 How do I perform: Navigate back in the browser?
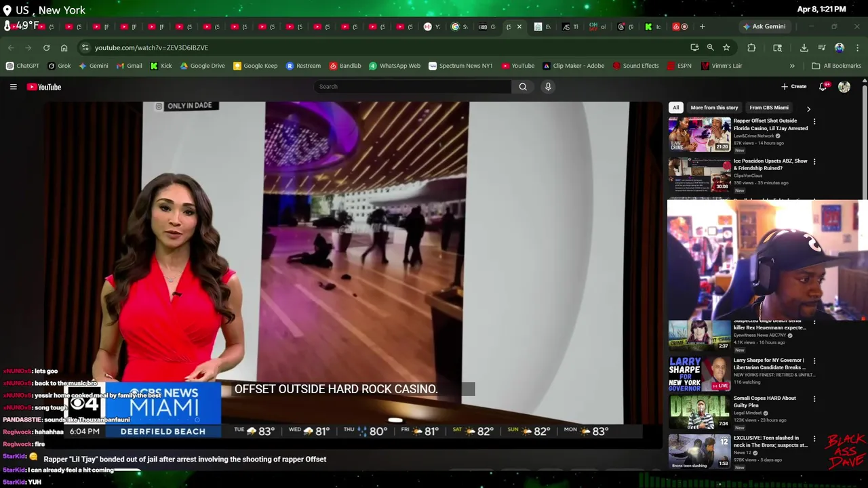pyautogui.click(x=11, y=47)
